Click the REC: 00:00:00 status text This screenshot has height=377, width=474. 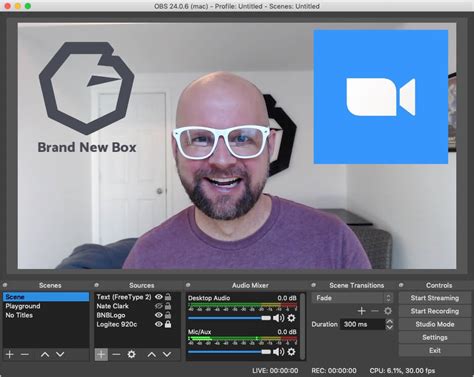(x=334, y=371)
